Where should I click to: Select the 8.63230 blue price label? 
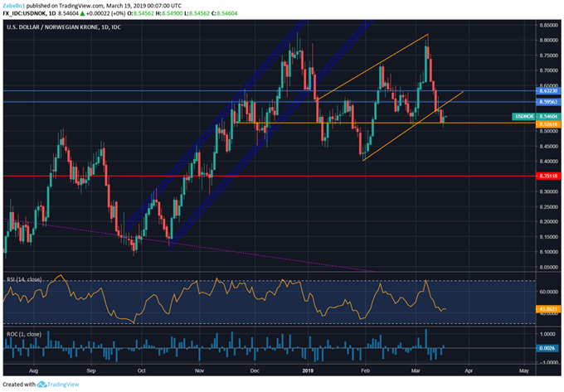click(548, 91)
